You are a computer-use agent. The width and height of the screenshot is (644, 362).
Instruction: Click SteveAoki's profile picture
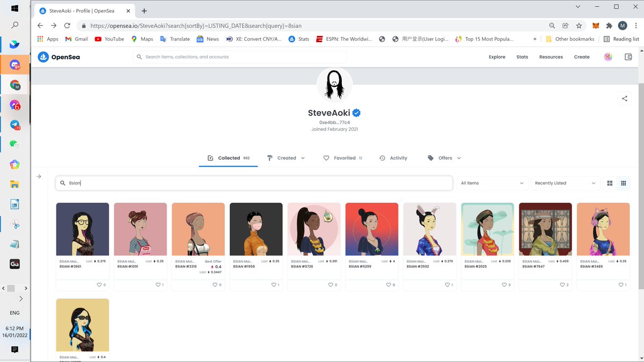pyautogui.click(x=334, y=85)
